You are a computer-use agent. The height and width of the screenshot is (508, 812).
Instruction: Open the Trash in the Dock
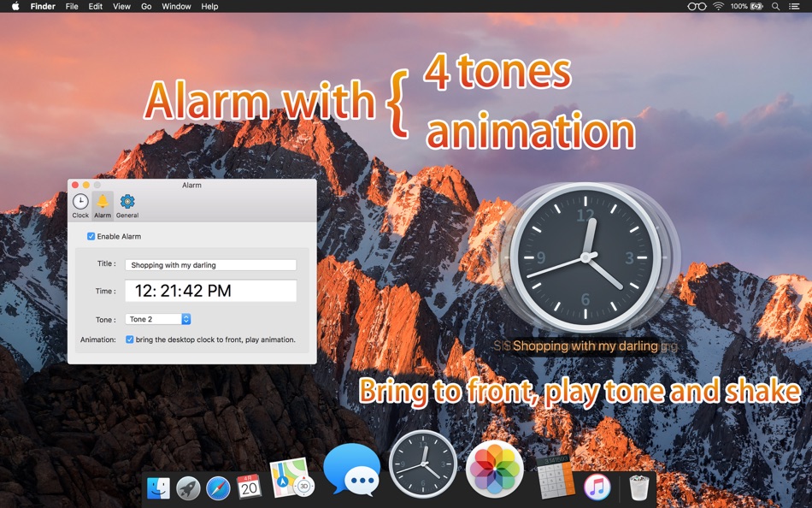[638, 487]
